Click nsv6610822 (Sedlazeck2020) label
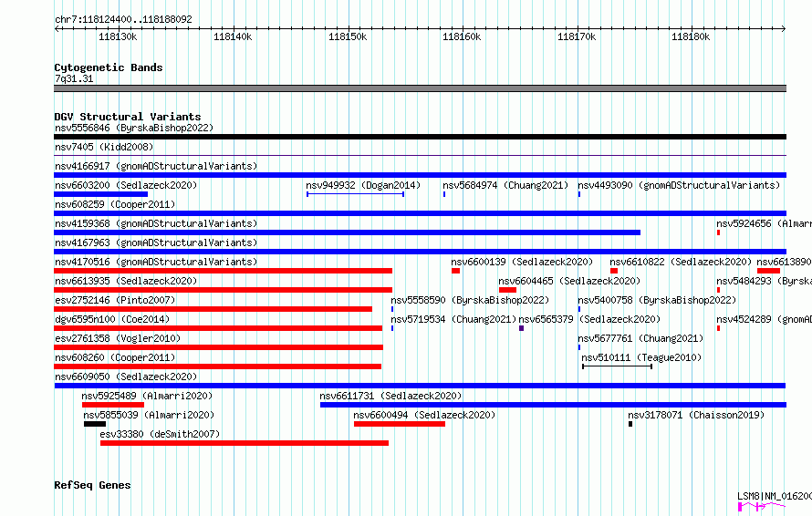 [x=681, y=262]
